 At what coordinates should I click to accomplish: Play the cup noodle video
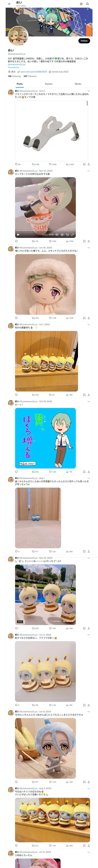point(18,235)
